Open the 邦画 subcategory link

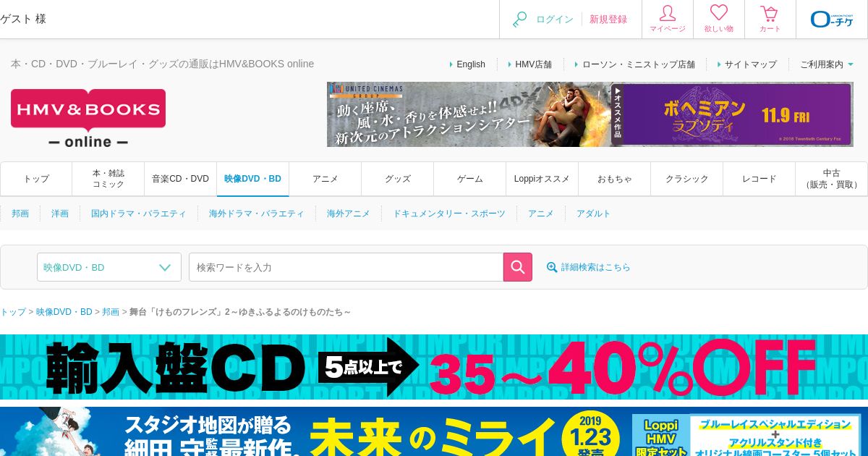click(x=20, y=214)
